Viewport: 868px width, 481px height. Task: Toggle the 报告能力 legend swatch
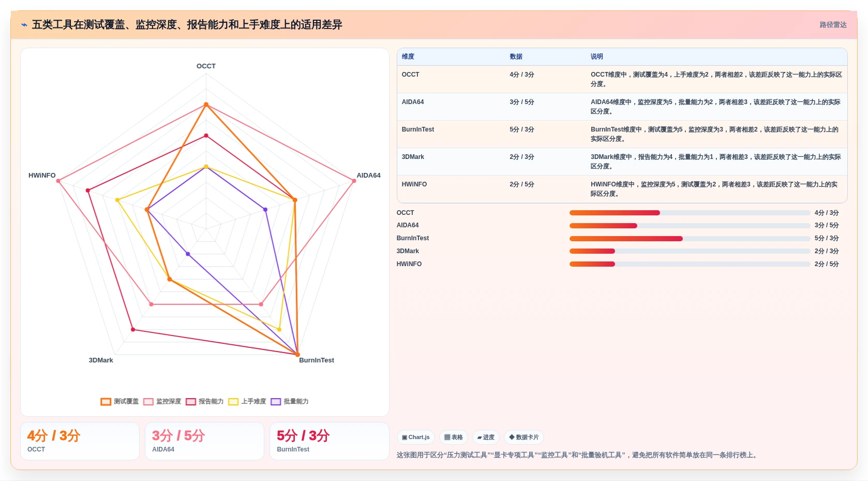click(x=190, y=402)
